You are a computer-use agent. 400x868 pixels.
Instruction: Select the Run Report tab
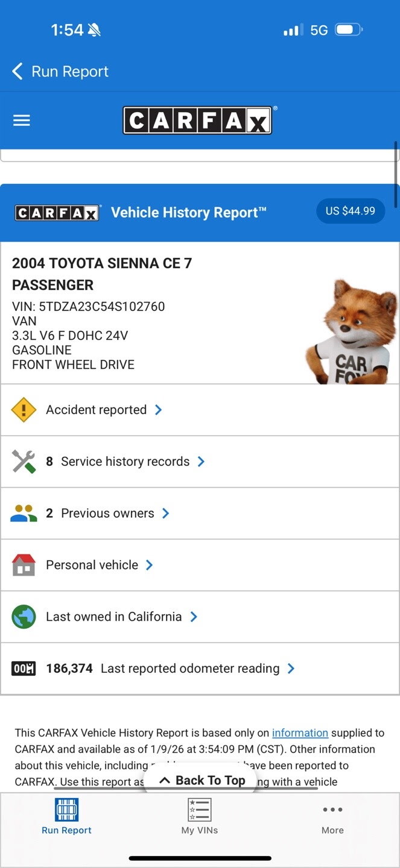click(x=66, y=817)
